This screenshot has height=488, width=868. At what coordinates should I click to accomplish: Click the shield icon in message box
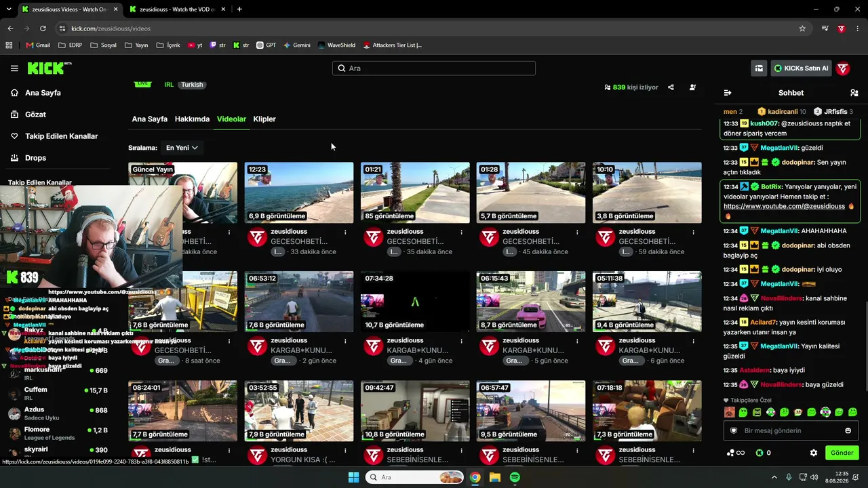click(x=733, y=430)
